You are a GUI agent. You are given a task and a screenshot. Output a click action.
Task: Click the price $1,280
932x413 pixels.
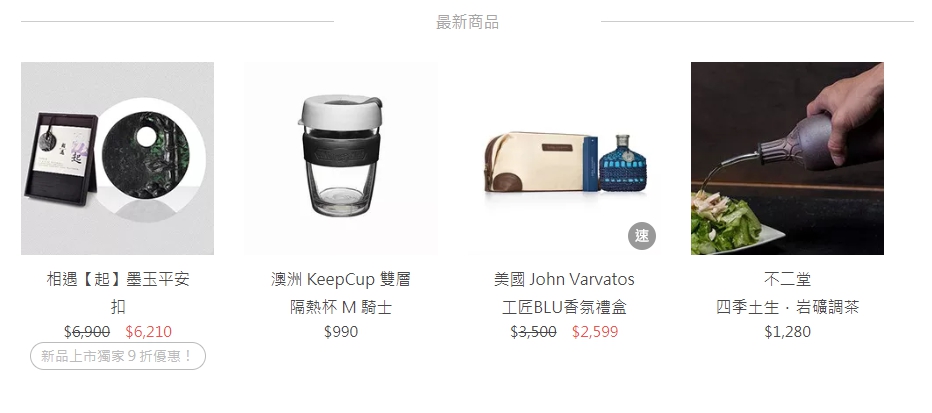[787, 332]
